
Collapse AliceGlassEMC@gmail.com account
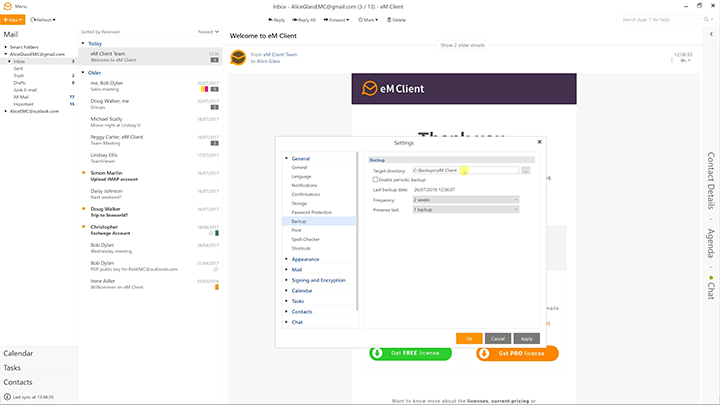[x=6, y=54]
